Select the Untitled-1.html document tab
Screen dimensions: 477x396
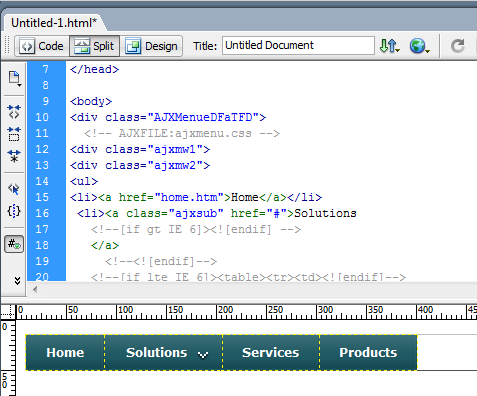[54, 23]
